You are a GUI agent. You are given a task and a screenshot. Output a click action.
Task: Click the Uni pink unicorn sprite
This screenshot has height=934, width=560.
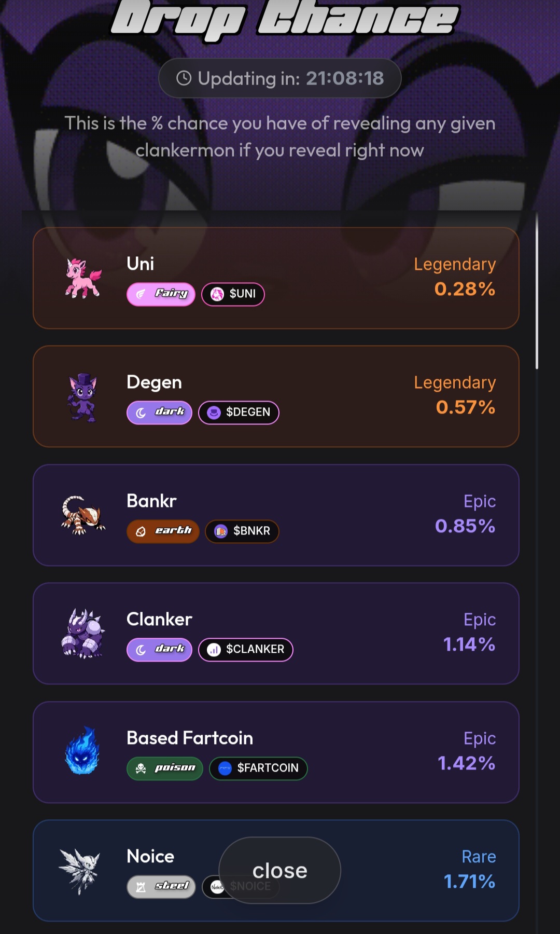83,279
